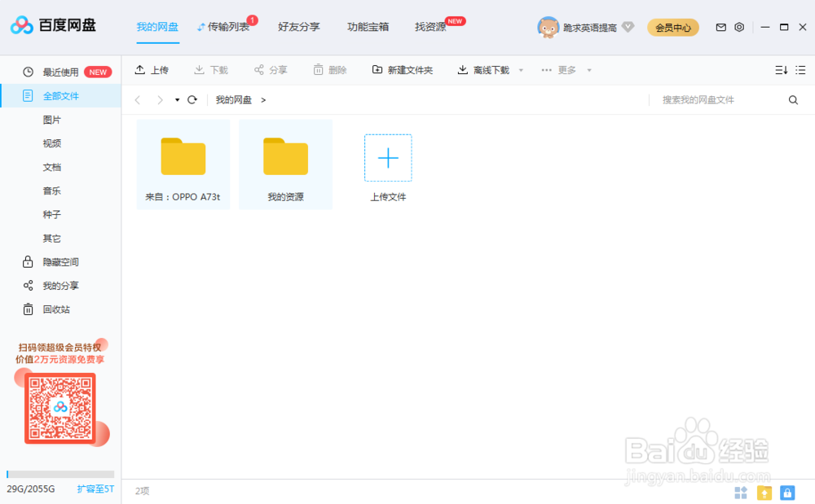Open the navigation history dropdown arrow

pyautogui.click(x=177, y=99)
